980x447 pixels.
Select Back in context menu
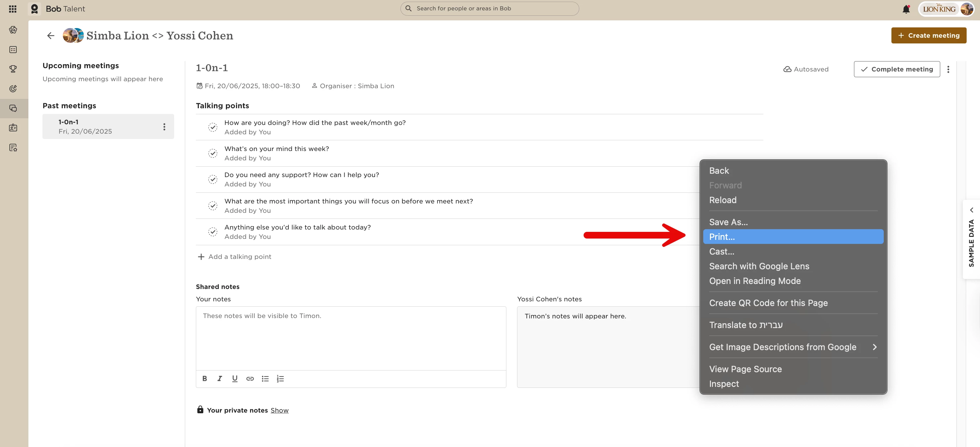pyautogui.click(x=793, y=171)
